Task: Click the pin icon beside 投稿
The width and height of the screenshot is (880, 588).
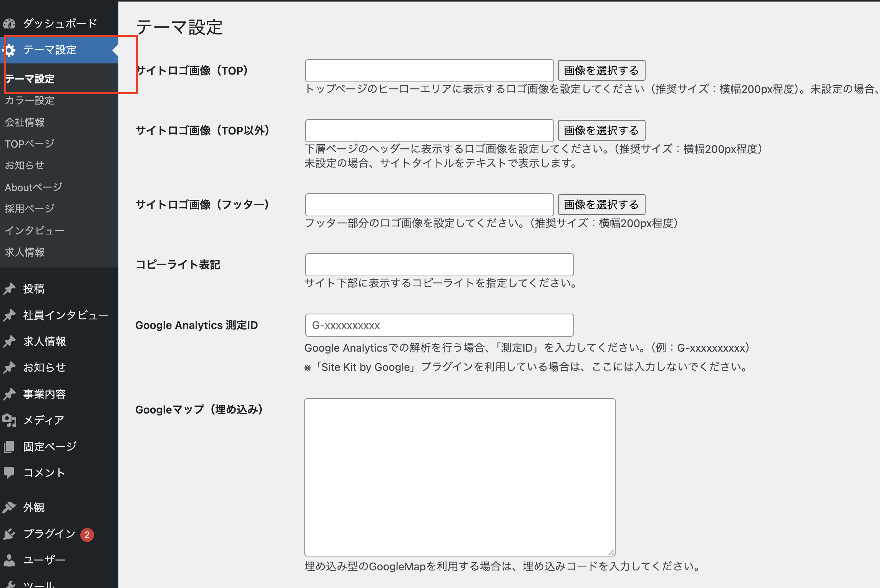Action: point(9,289)
